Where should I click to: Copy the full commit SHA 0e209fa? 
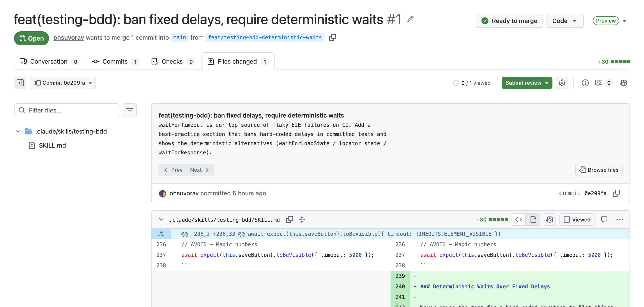(x=616, y=193)
